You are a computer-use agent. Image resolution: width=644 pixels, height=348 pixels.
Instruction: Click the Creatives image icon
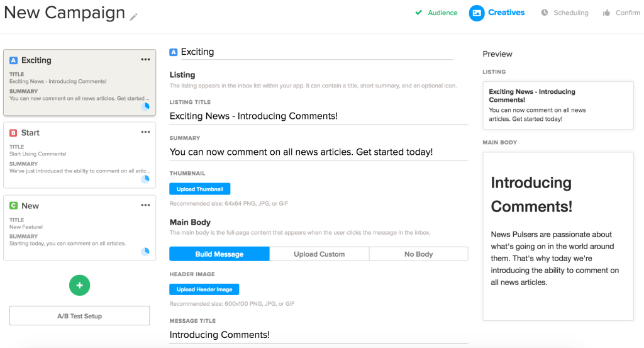[477, 13]
